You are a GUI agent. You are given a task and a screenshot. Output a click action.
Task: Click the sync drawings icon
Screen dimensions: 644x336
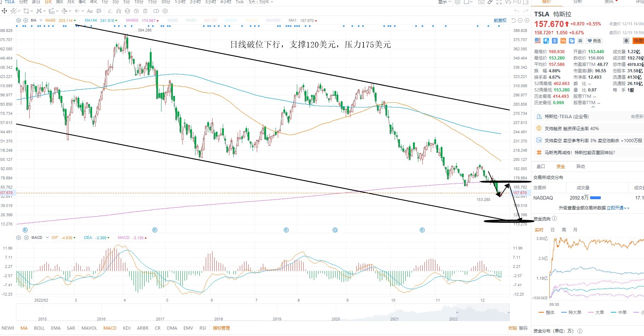coord(128,11)
